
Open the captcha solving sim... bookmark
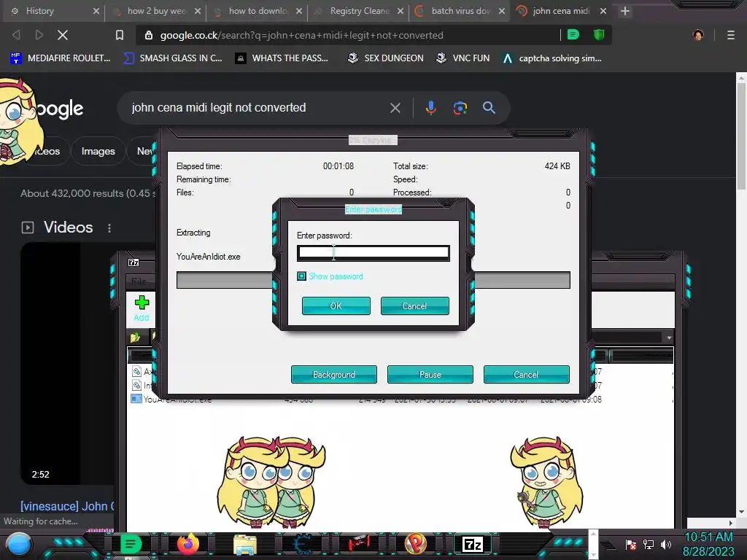point(553,58)
